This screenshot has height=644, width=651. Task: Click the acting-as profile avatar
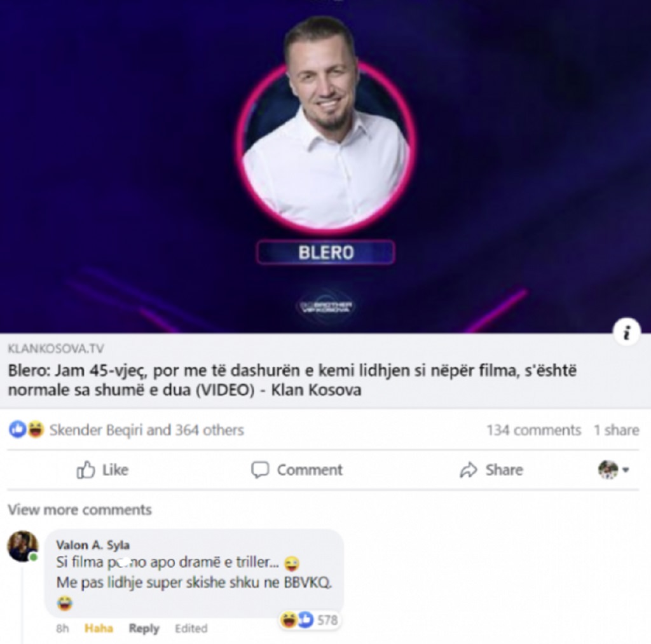click(608, 470)
